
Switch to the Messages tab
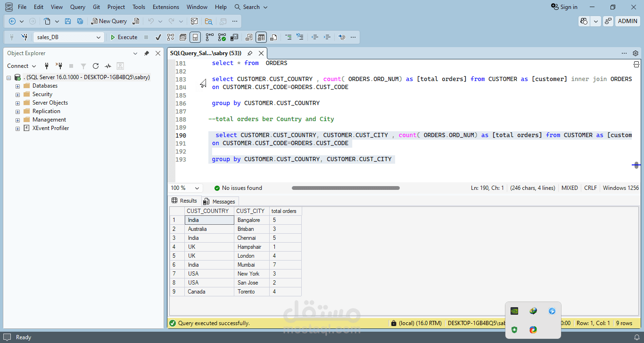219,201
